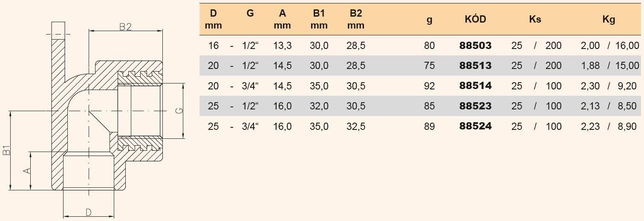Click the B1 dimension label in the drawing

click(x=6, y=150)
